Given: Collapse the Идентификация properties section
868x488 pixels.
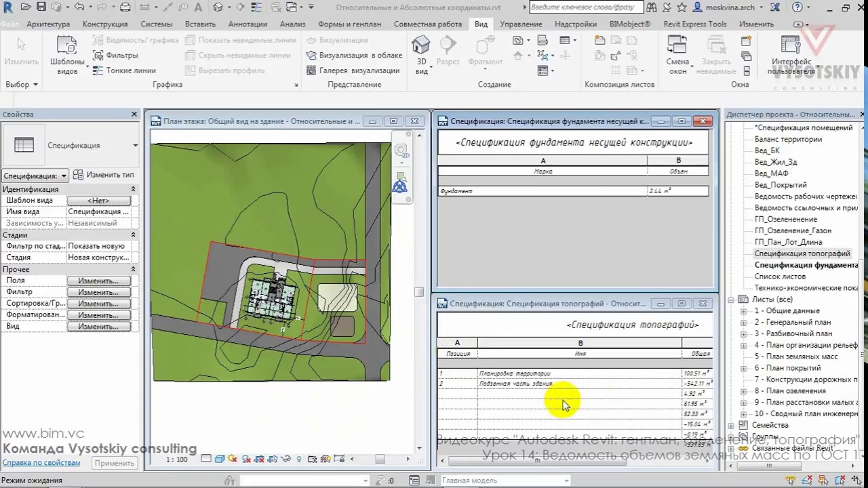Looking at the screenshot, I should coord(133,190).
